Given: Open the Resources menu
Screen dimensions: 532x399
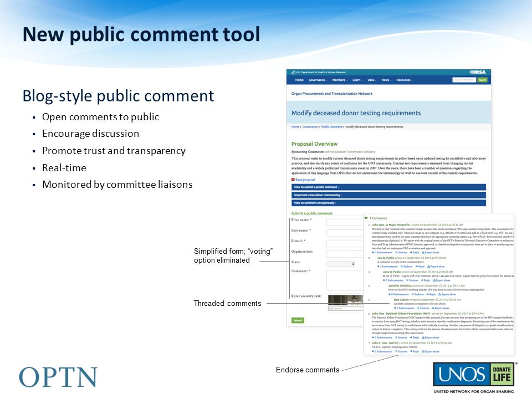Looking at the screenshot, I should tap(405, 80).
